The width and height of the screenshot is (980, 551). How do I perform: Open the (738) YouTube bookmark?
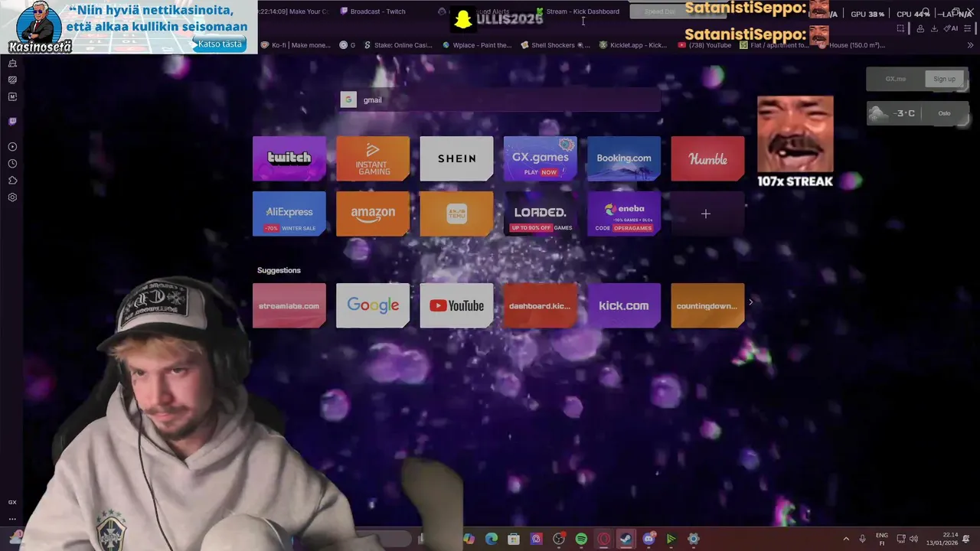(704, 45)
